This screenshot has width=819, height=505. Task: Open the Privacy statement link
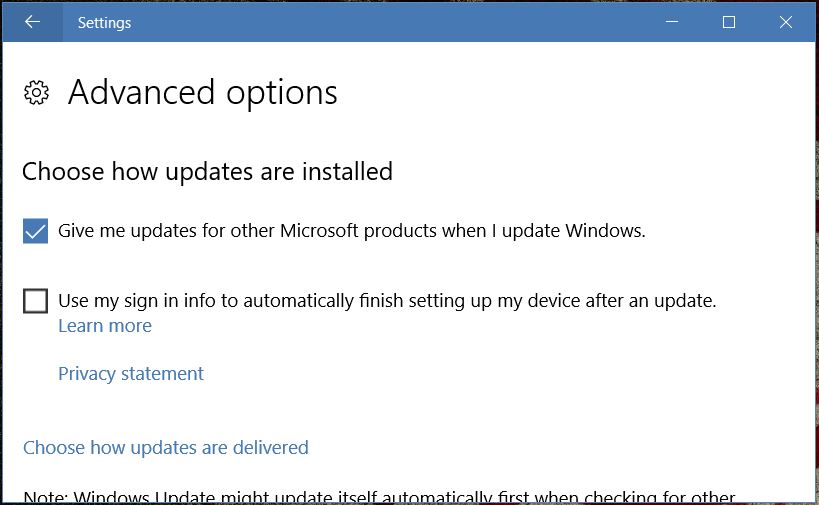click(x=131, y=374)
